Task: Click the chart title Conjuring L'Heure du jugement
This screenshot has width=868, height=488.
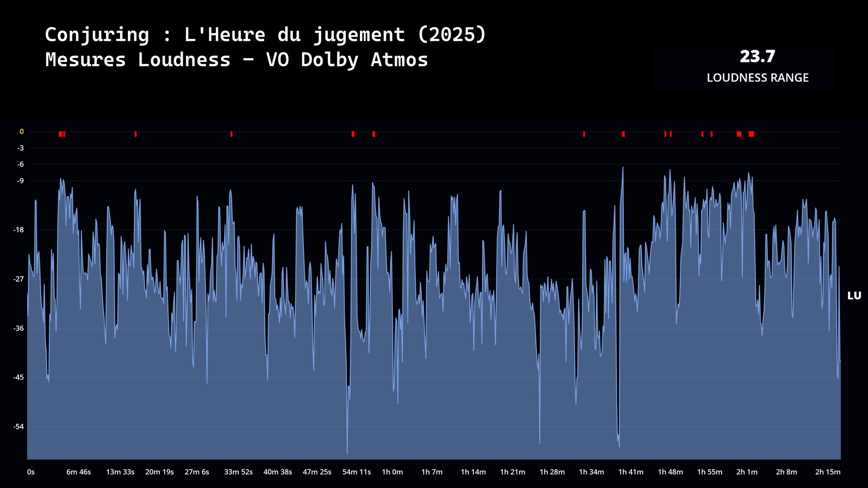Action: click(265, 35)
